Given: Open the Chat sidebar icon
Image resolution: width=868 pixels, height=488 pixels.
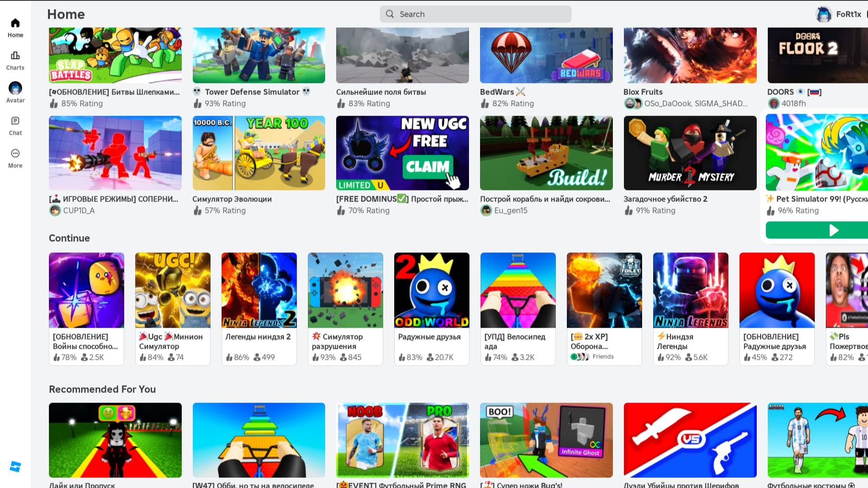Looking at the screenshot, I should 15,121.
